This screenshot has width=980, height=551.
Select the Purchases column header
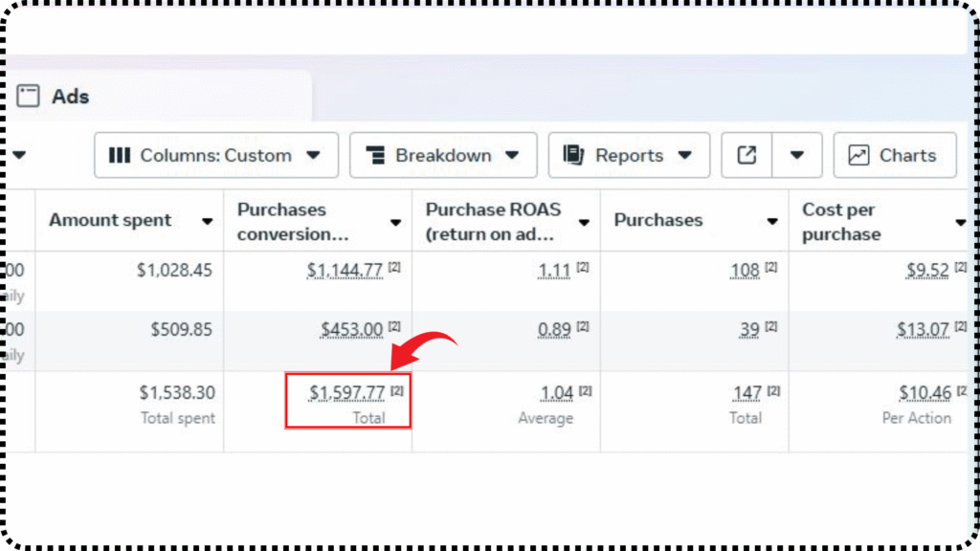pos(657,220)
